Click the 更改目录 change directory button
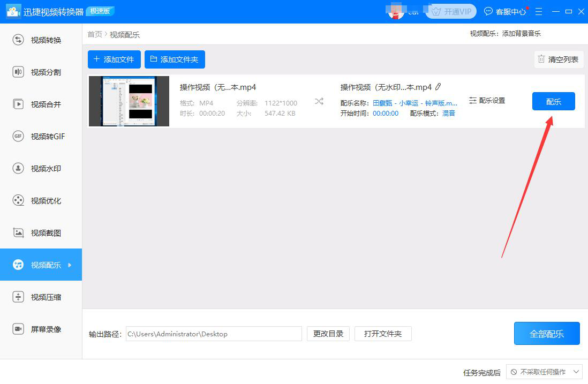 328,334
